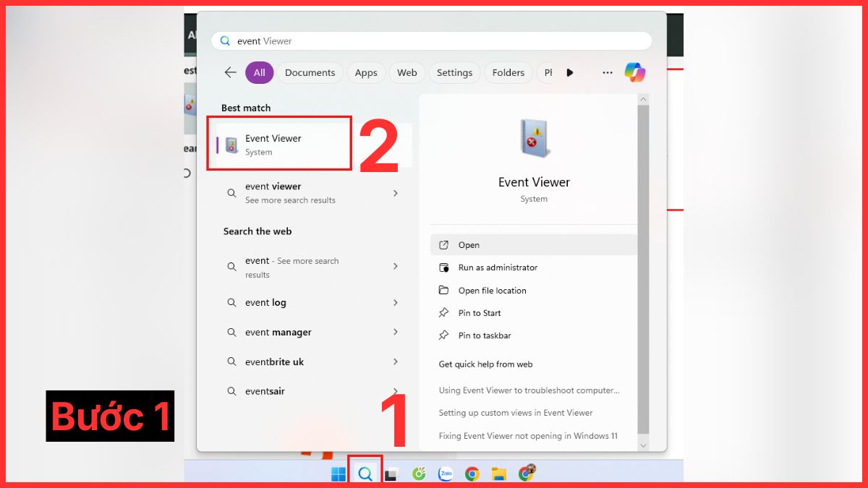Select the All filter tab
This screenshot has width=868, height=488.
[259, 72]
